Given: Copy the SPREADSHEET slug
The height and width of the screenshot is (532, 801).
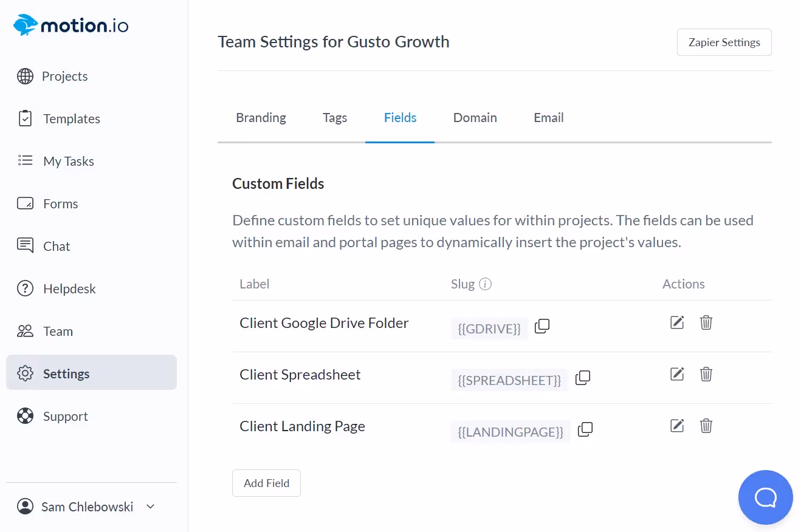Looking at the screenshot, I should click(x=583, y=378).
